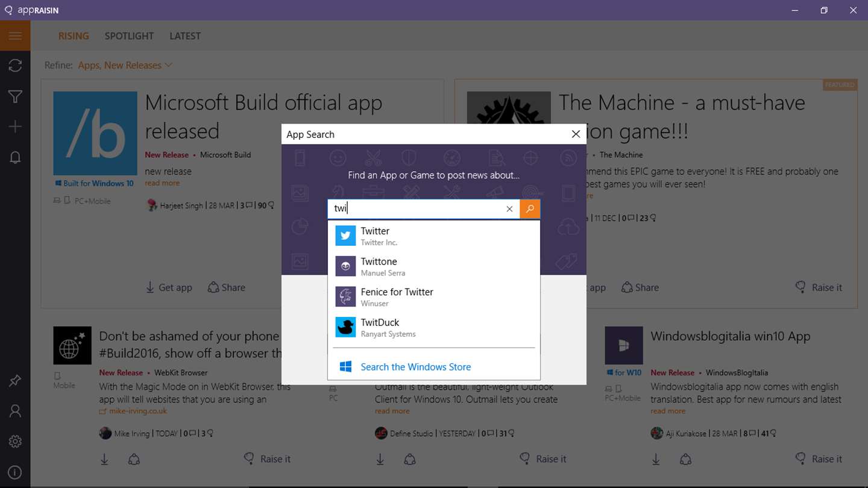Click Raise it under WebKit Browser article
The width and height of the screenshot is (868, 488).
click(x=267, y=458)
